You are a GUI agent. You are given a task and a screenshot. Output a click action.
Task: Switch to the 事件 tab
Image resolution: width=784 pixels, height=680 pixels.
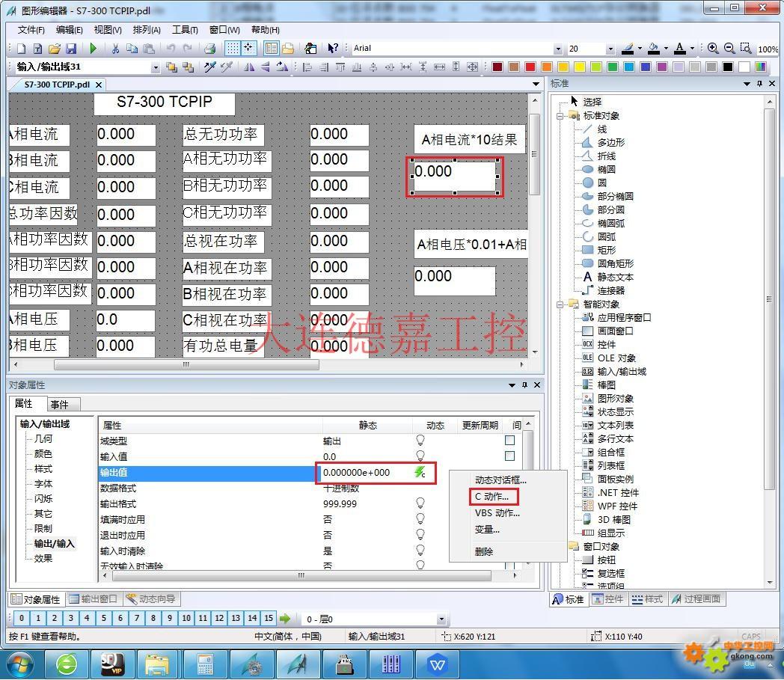coord(59,405)
